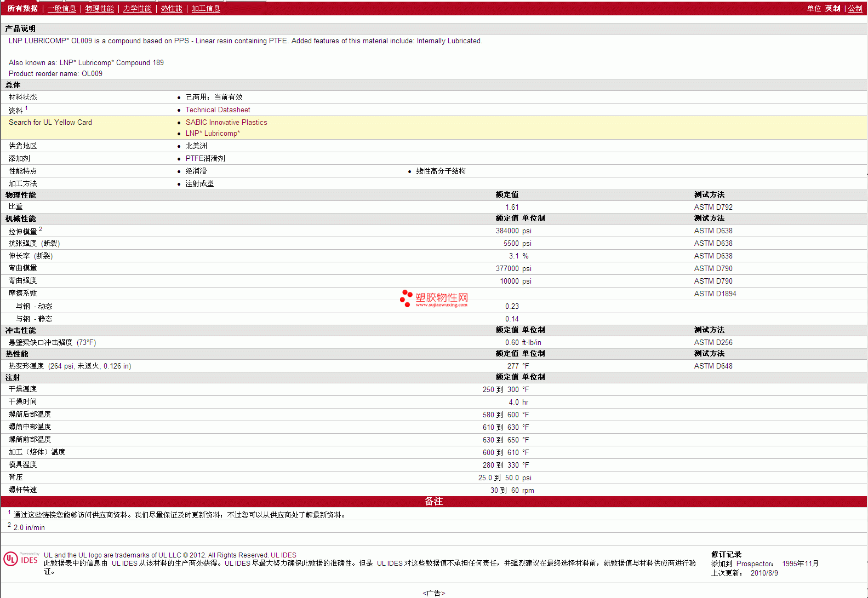The image size is (868, 598).
Task: Switch to the 物理性能 tab
Action: (99, 8)
